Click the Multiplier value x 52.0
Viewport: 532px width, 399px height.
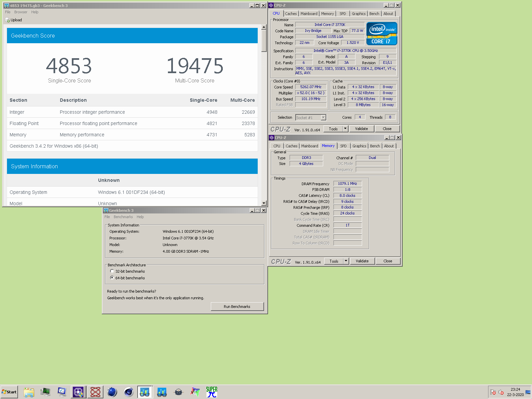(311, 93)
